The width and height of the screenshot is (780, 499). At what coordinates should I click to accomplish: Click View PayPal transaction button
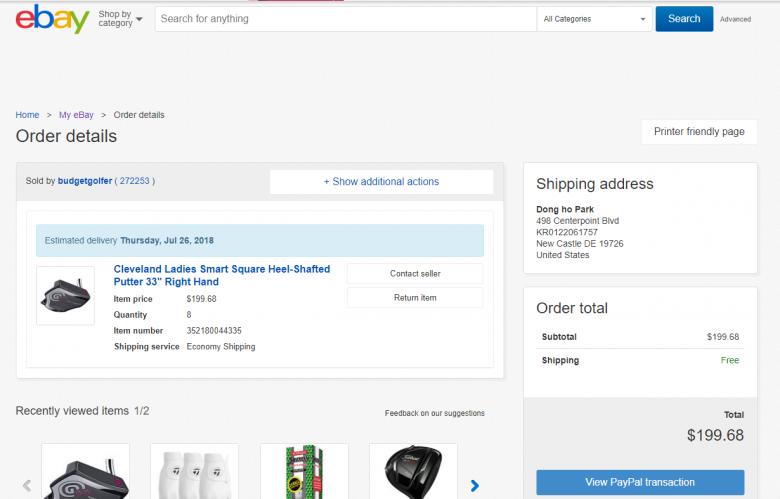click(x=640, y=482)
